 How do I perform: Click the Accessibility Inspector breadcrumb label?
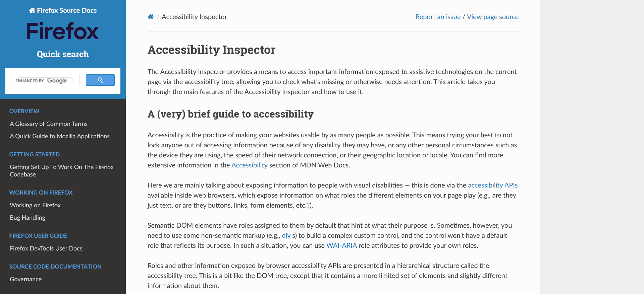click(x=194, y=16)
